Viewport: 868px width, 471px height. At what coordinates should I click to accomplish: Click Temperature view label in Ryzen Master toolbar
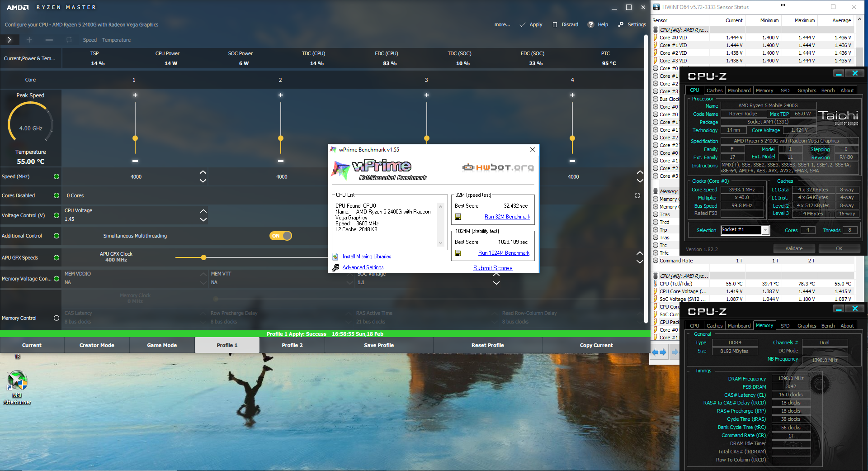[116, 40]
